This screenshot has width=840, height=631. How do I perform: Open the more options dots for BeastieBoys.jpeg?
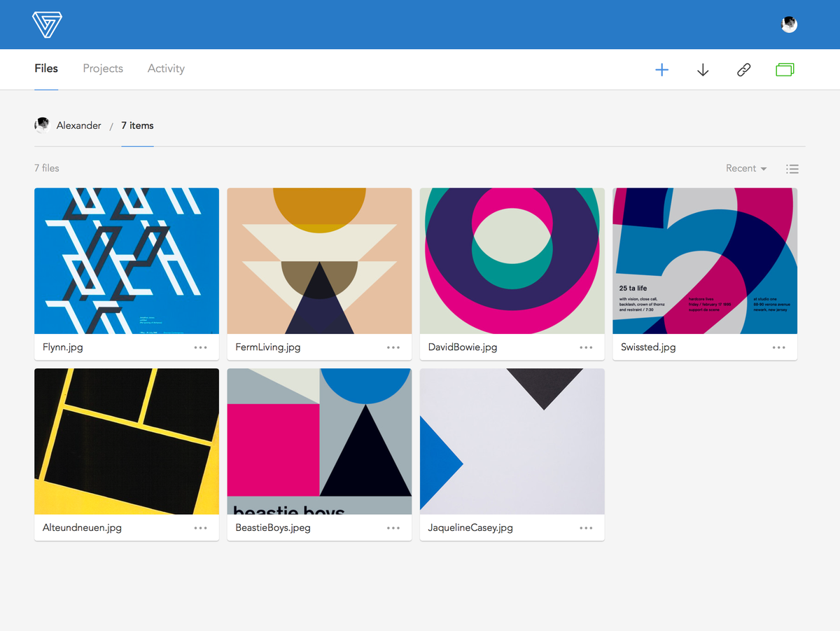point(393,528)
